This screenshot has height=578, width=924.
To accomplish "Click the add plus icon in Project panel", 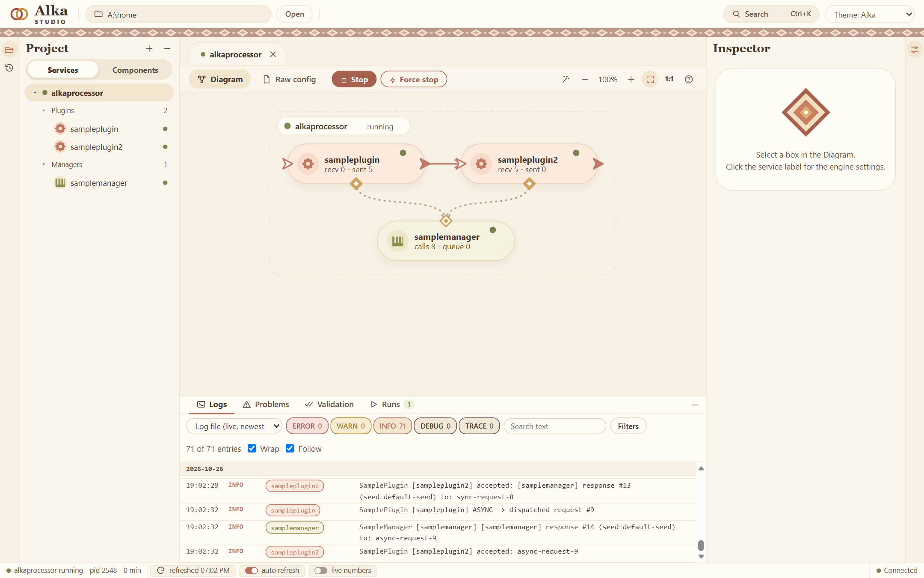I will (149, 49).
